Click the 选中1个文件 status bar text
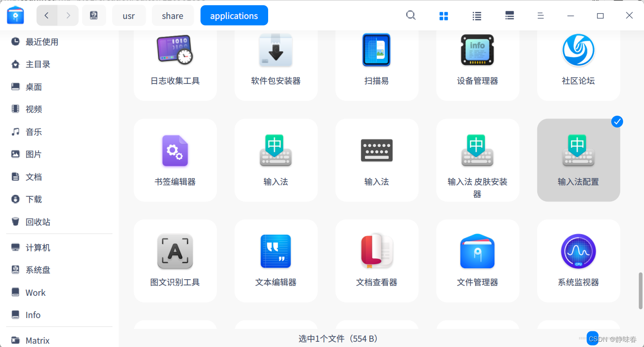This screenshot has height=347, width=644. tap(338, 338)
